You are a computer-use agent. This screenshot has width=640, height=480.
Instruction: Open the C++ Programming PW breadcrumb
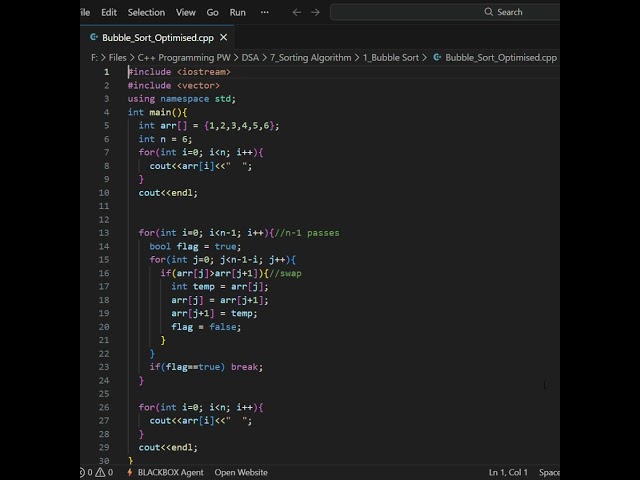(x=184, y=58)
